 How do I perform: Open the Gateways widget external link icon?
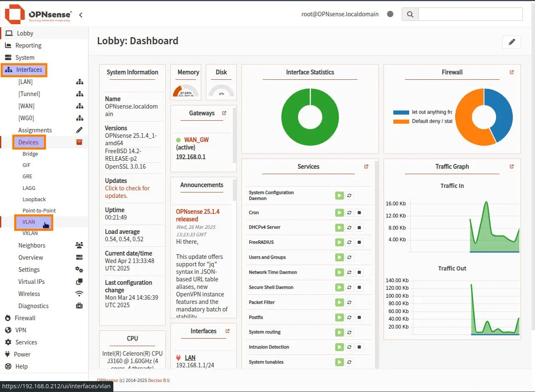(x=224, y=113)
